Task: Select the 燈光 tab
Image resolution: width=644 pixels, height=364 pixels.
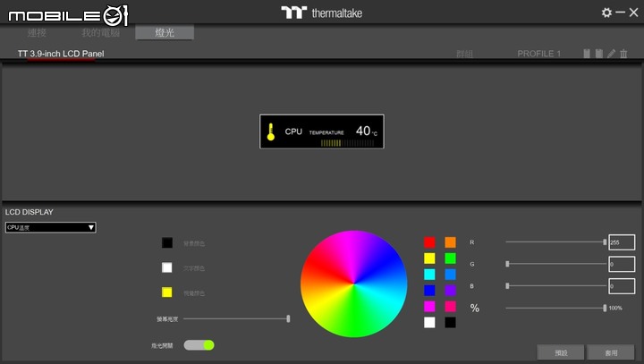Action: (165, 32)
